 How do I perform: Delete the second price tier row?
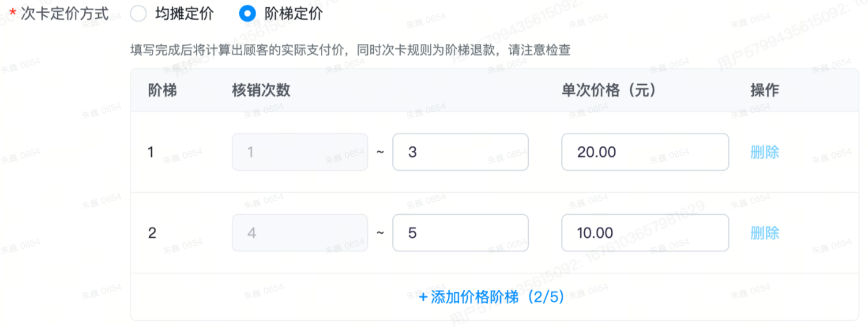[x=764, y=232]
